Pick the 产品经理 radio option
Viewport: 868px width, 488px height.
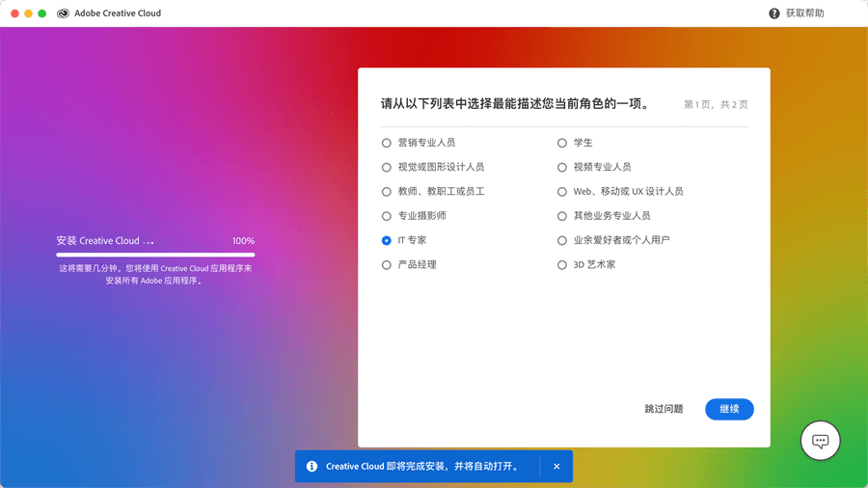387,265
